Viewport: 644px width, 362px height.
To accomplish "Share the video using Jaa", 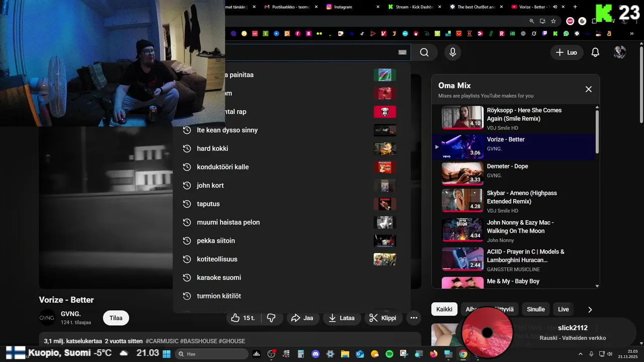I will 302,318.
